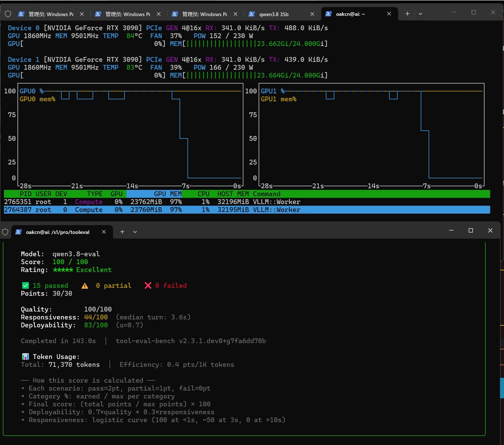Select process row 2765351
Screen dimensions: 504x445
(x=247, y=202)
